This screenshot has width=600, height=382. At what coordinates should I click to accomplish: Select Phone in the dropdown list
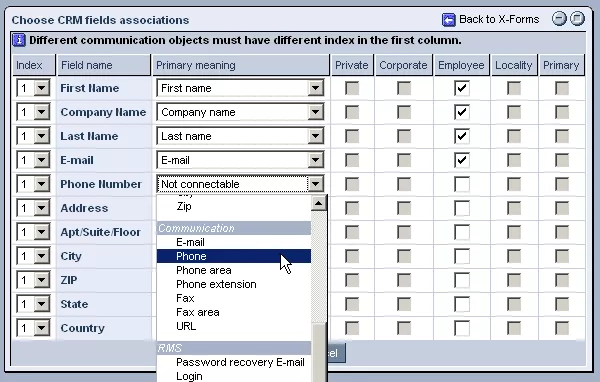pos(234,256)
